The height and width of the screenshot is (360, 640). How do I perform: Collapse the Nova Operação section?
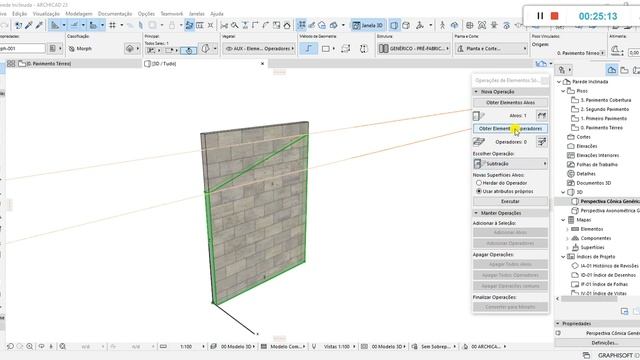pyautogui.click(x=476, y=92)
